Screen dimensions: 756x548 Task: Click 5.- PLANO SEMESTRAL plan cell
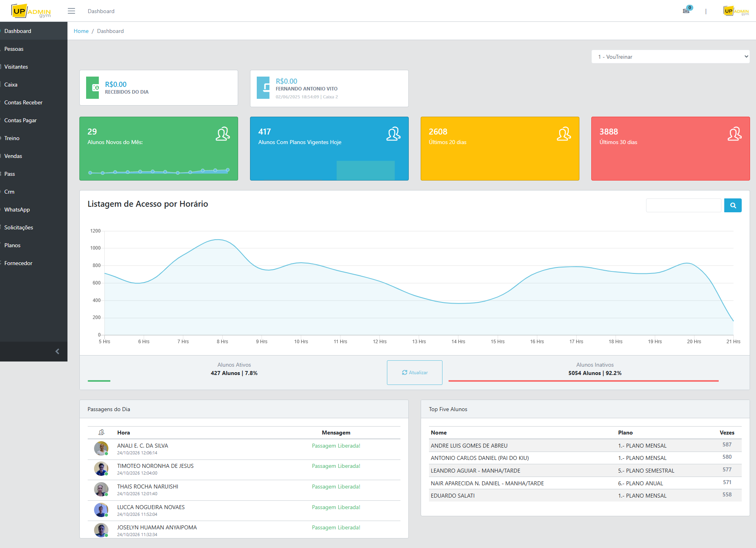point(646,471)
